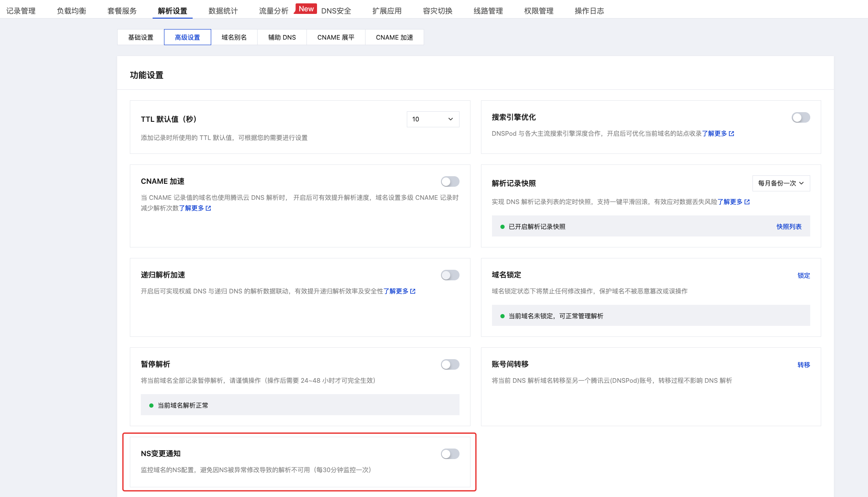The height and width of the screenshot is (497, 868).
Task: Toggle the 暂停解析 switch
Action: coord(450,365)
